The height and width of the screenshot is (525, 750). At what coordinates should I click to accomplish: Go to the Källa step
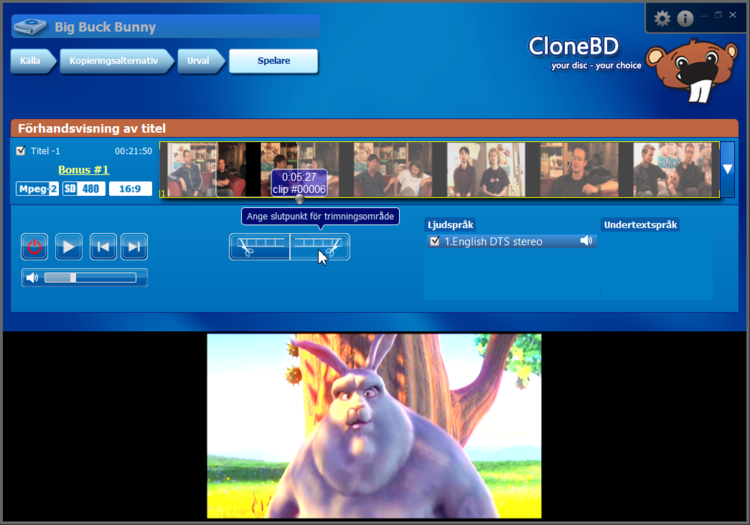(x=31, y=61)
